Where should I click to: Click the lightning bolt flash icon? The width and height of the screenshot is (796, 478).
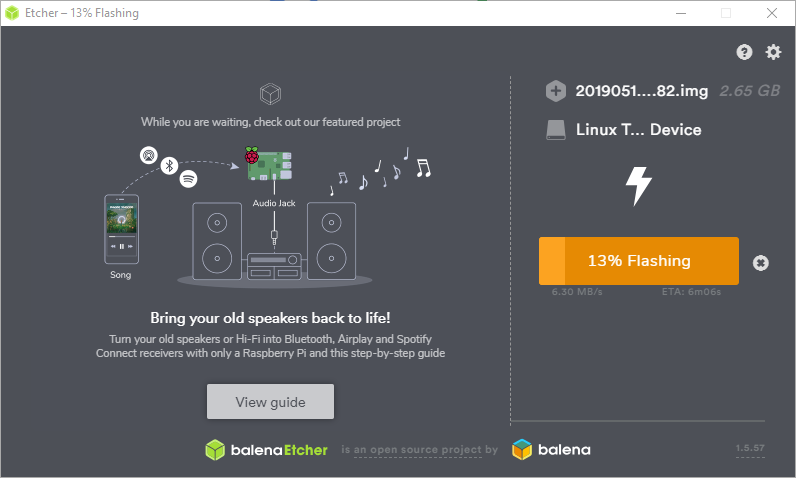click(x=639, y=186)
